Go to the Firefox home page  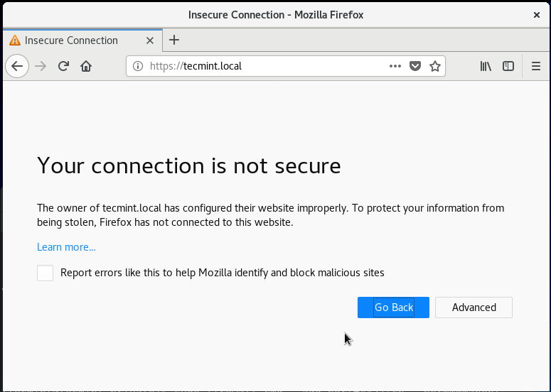(x=86, y=66)
